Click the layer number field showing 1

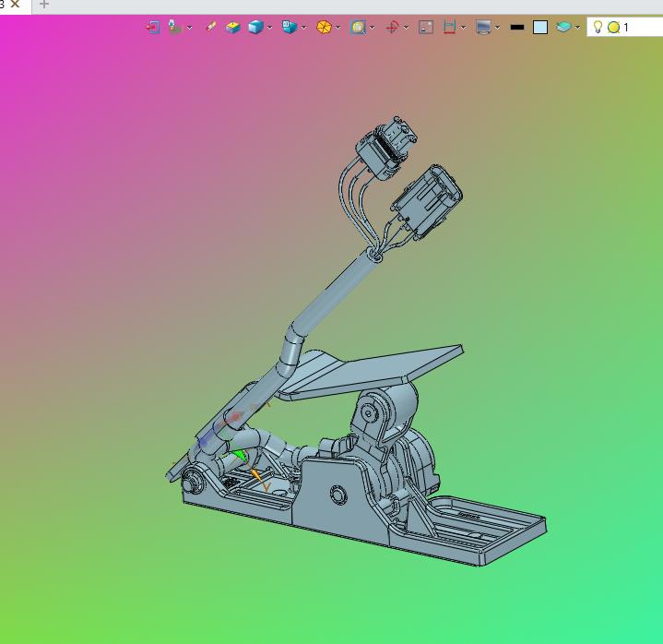tap(625, 27)
